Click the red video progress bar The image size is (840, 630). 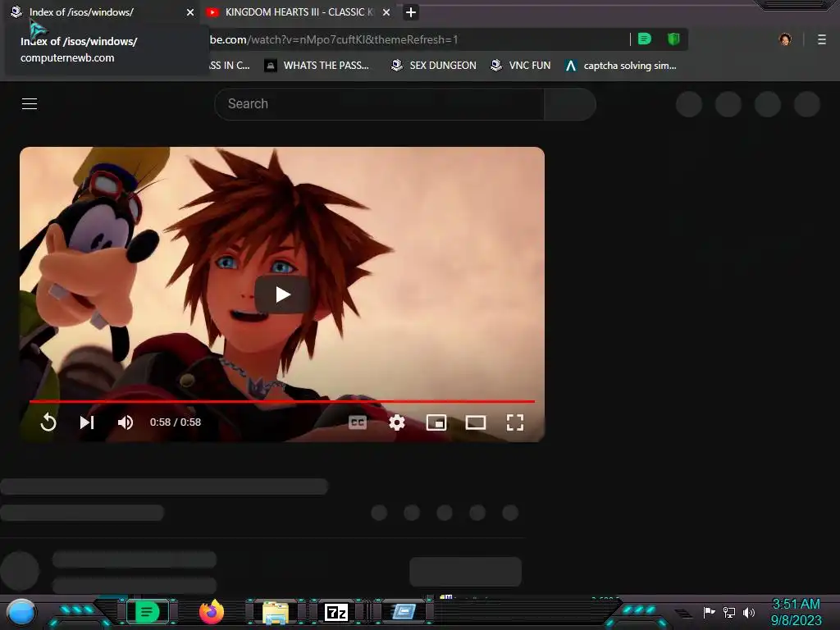282,400
